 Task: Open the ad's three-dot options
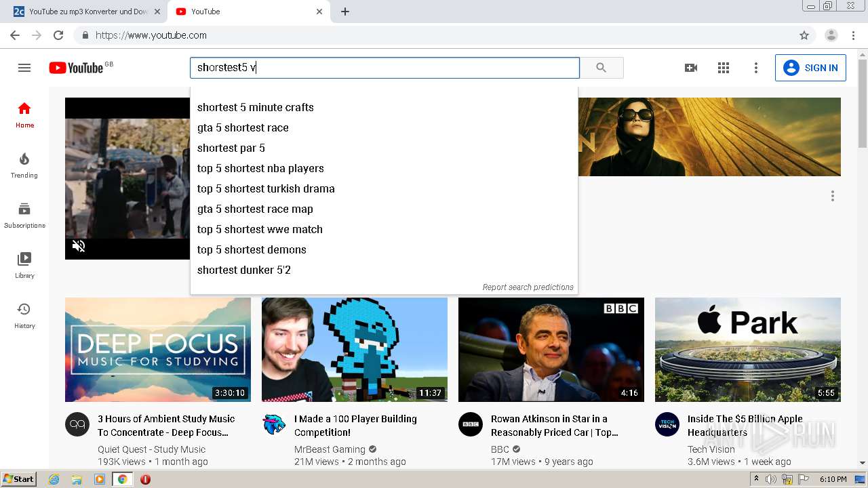[x=833, y=196]
